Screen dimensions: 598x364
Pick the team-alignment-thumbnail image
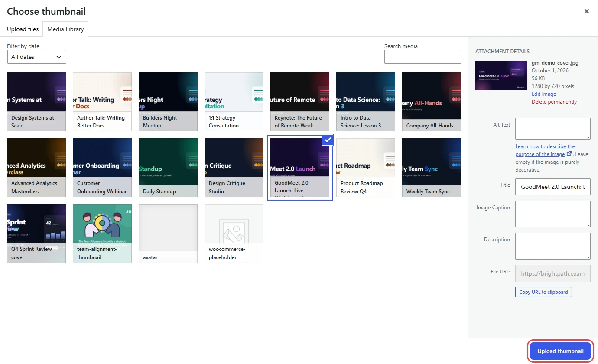[x=102, y=234]
